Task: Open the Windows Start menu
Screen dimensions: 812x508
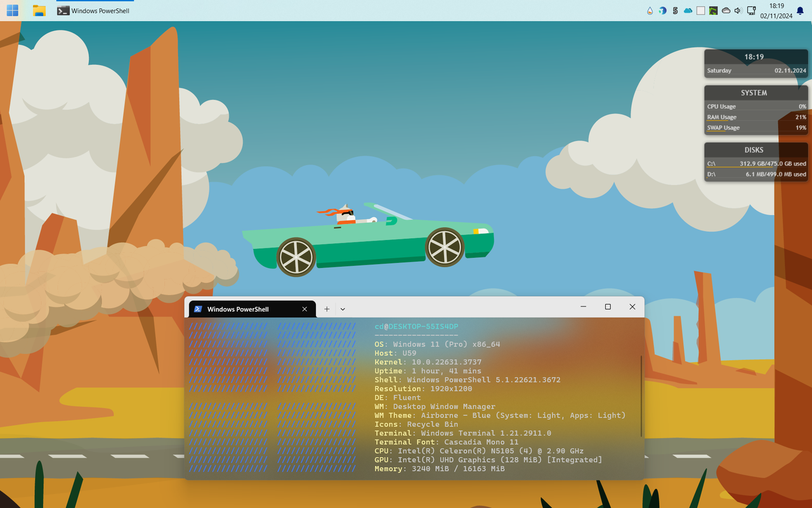Action: 13,10
